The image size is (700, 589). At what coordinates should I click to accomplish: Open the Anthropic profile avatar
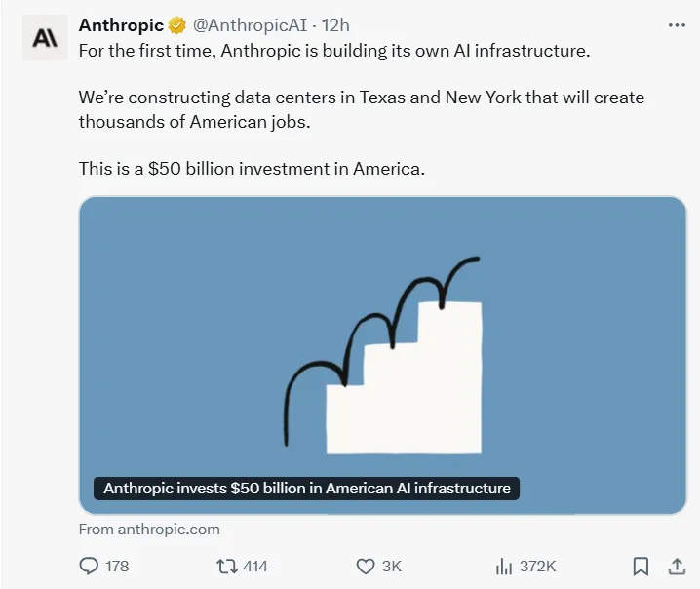point(45,38)
